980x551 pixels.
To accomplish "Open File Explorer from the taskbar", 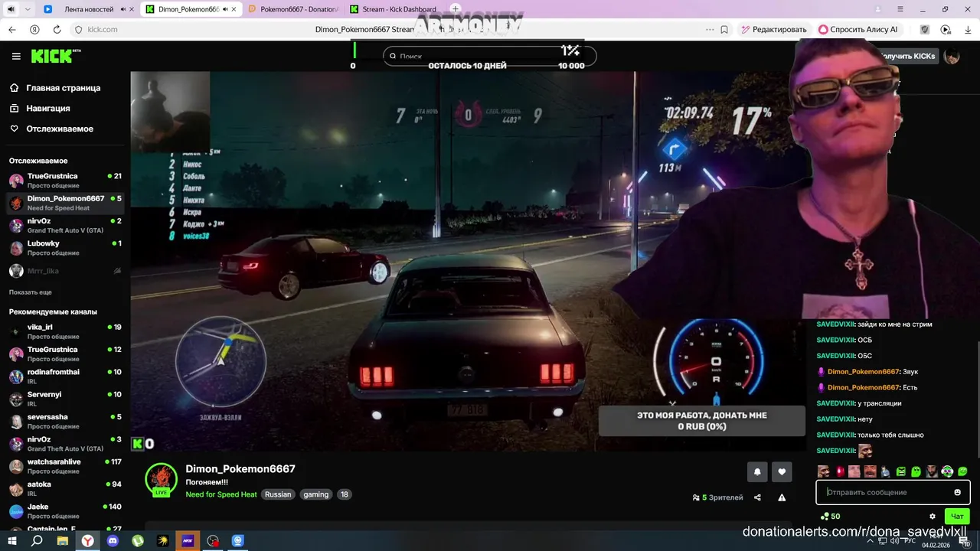I will (63, 540).
